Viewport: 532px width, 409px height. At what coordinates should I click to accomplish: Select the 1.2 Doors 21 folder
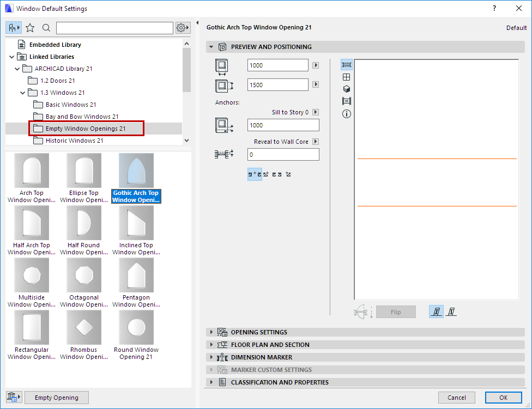[x=57, y=81]
